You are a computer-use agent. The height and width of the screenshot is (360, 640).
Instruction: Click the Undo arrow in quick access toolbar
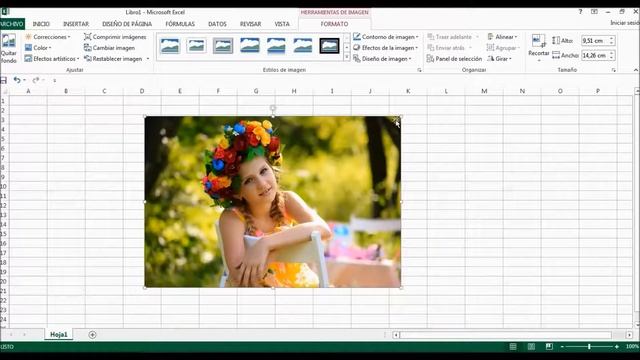(x=17, y=80)
